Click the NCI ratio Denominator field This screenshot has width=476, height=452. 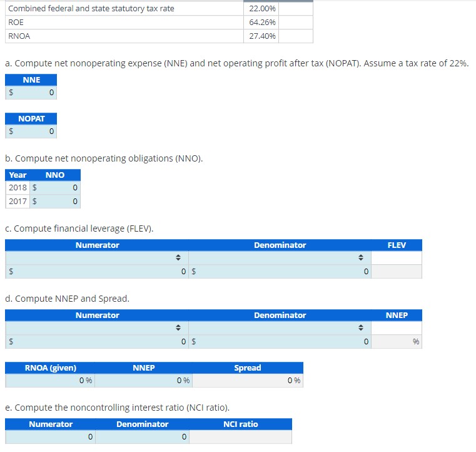[143, 437]
